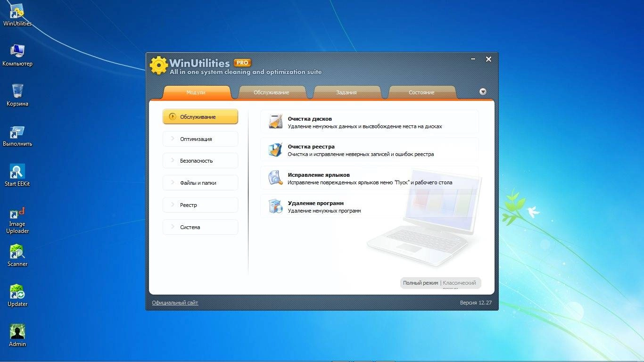Switch to the Модули tab
The height and width of the screenshot is (362, 644).
[x=196, y=92]
